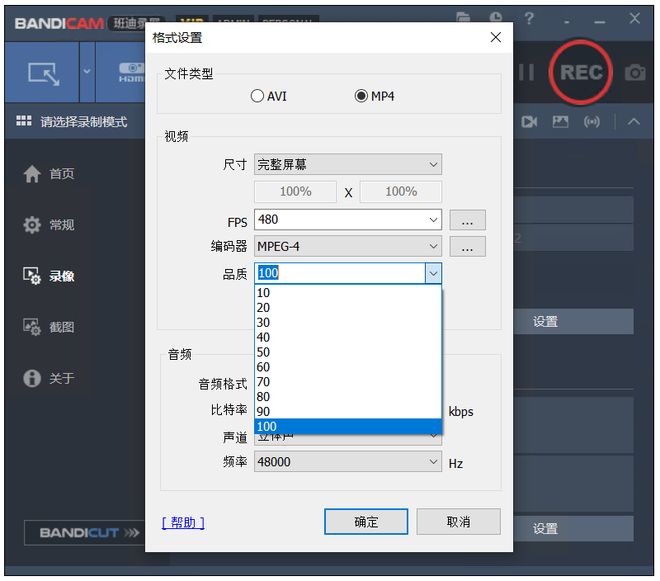The image size is (660, 581).
Task: Open the image list icon
Action: (x=560, y=122)
